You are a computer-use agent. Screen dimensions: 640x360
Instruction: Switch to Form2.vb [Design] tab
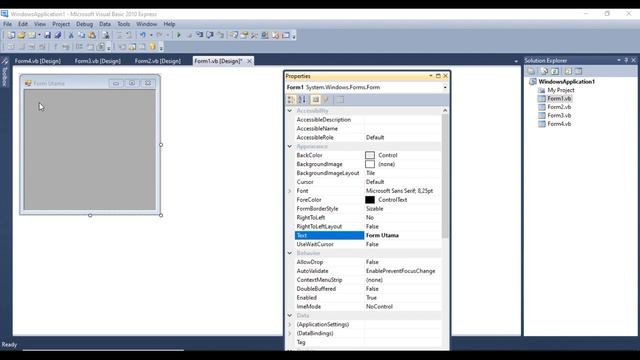[158, 61]
